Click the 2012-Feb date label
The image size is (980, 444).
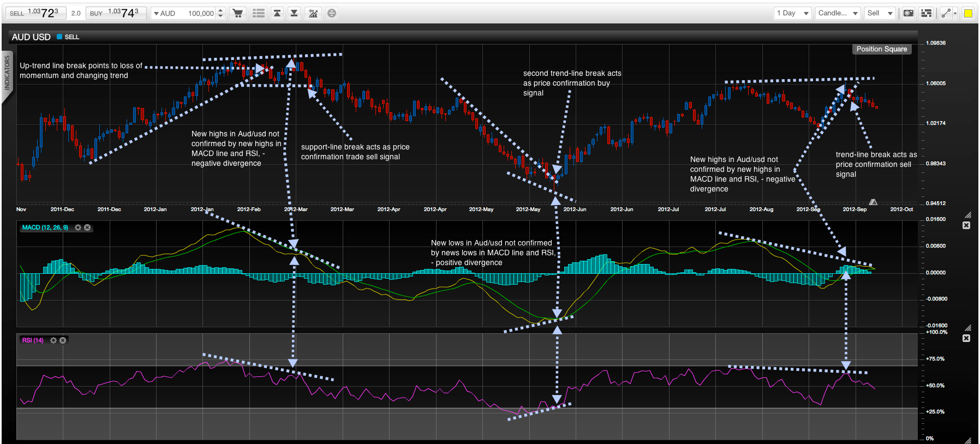pyautogui.click(x=249, y=209)
